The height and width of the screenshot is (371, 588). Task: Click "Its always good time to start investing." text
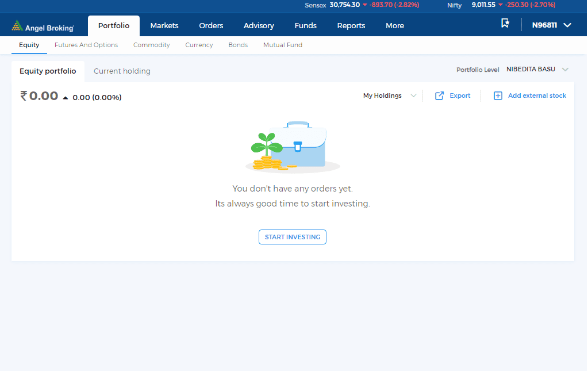pyautogui.click(x=293, y=204)
